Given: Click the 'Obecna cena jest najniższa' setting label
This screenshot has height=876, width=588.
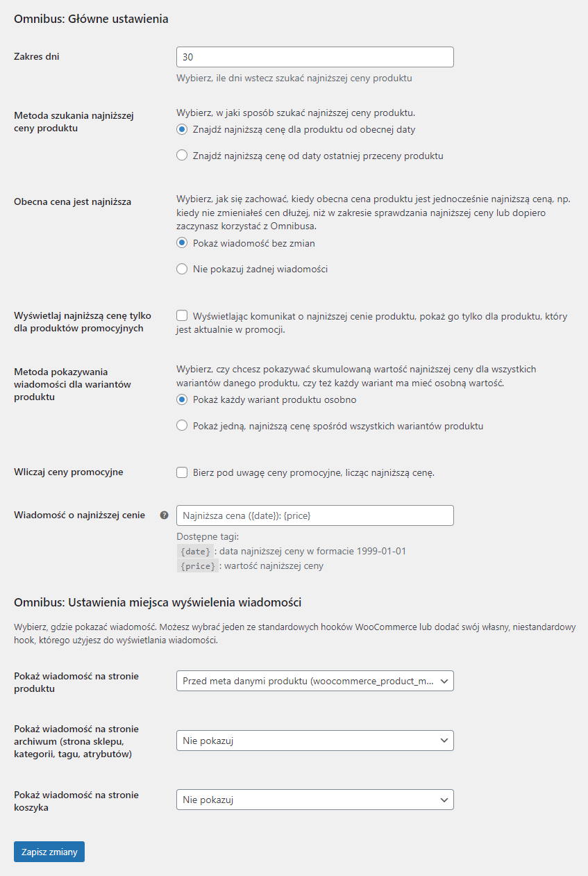Looking at the screenshot, I should pos(73,201).
